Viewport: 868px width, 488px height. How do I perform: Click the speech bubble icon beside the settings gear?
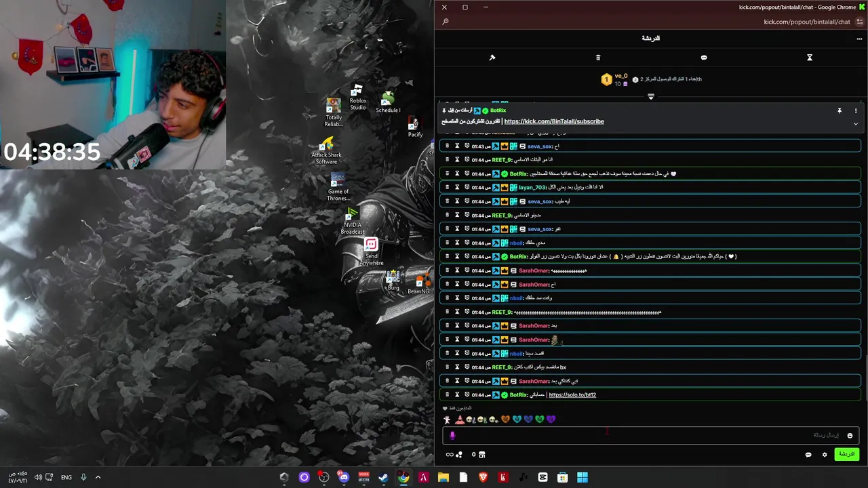pos(808,455)
